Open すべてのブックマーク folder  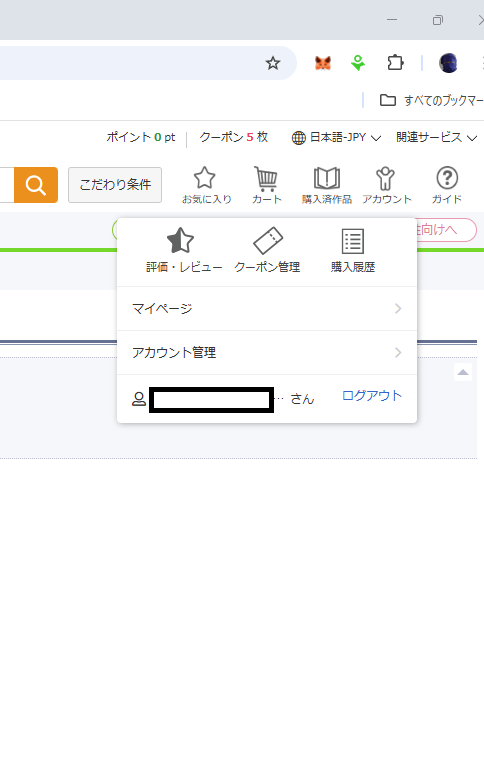tap(431, 100)
